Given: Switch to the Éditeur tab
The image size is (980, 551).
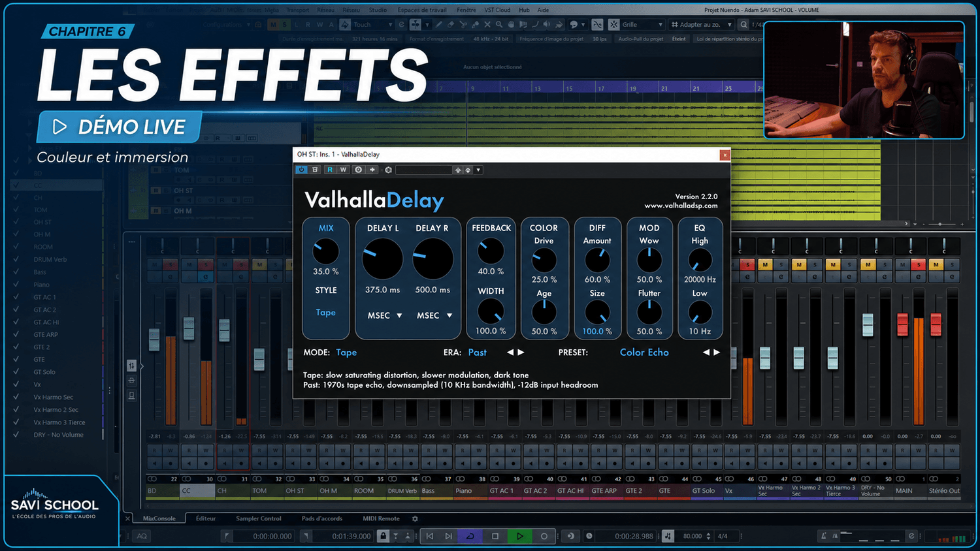Looking at the screenshot, I should click(206, 518).
